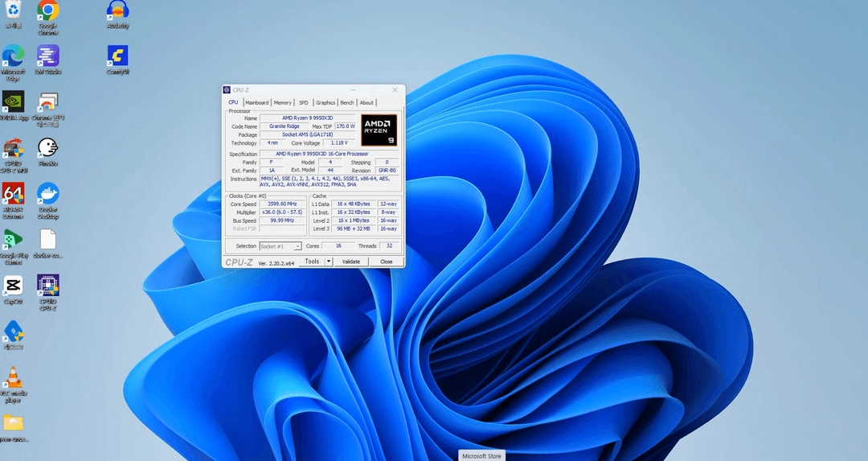Click the 170.0 W Max TDP value

346,126
